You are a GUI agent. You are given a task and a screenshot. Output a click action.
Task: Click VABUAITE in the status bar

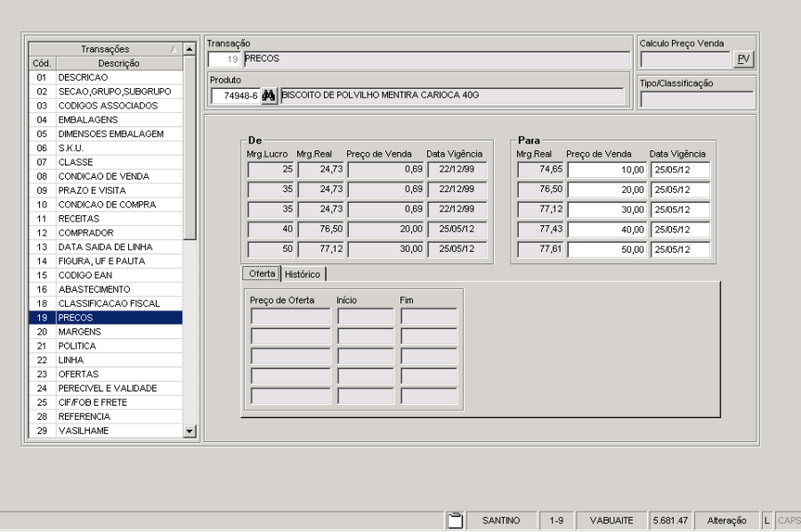(x=611, y=520)
